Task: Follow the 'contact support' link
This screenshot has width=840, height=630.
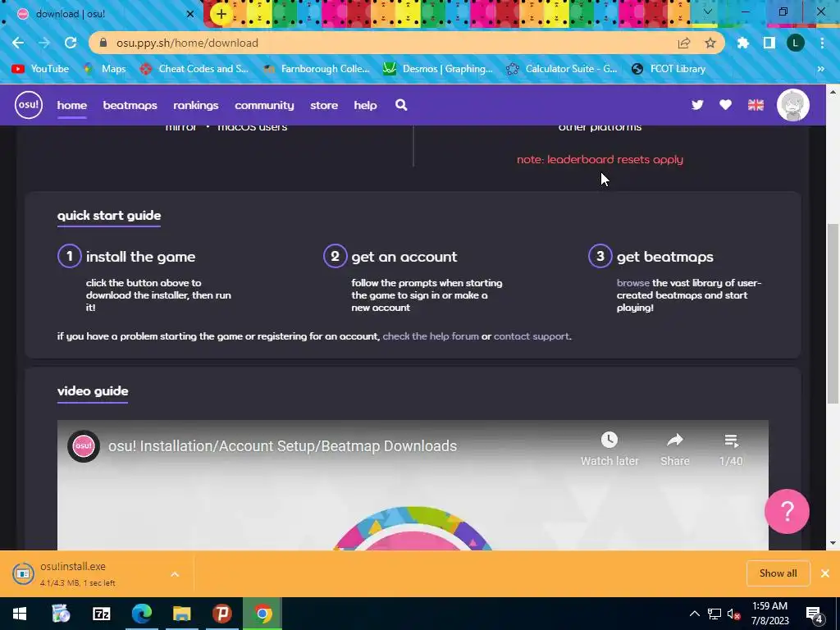Action: coord(532,336)
